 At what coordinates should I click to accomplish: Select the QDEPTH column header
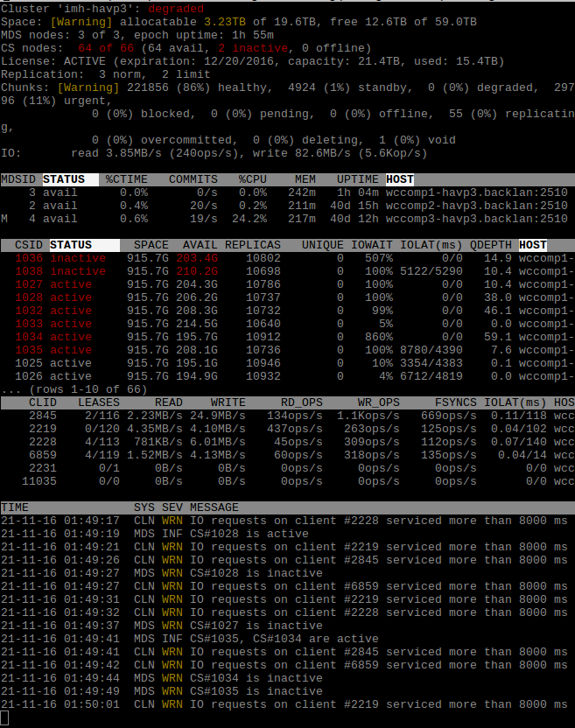click(x=491, y=245)
